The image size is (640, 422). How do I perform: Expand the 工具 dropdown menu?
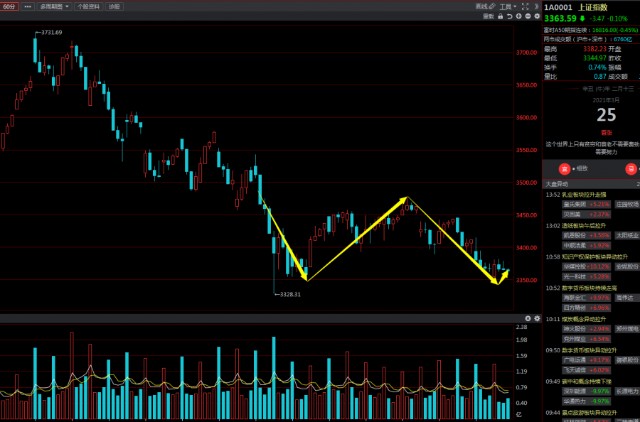506,6
